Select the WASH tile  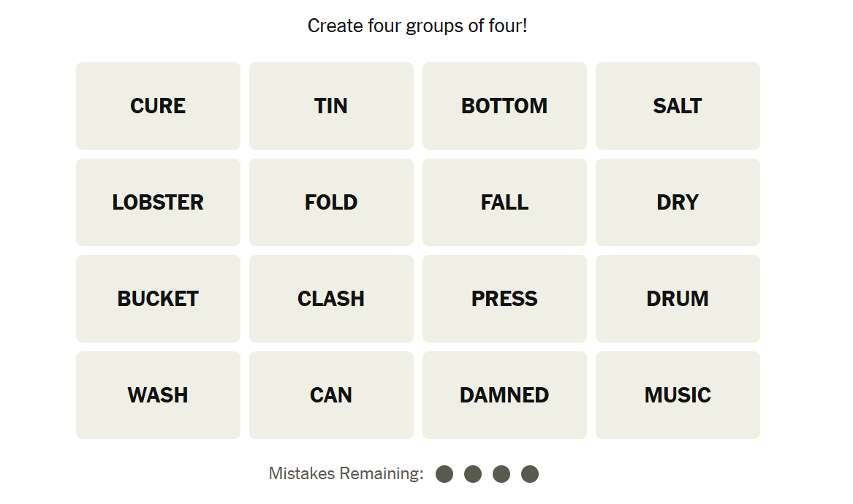click(x=158, y=395)
